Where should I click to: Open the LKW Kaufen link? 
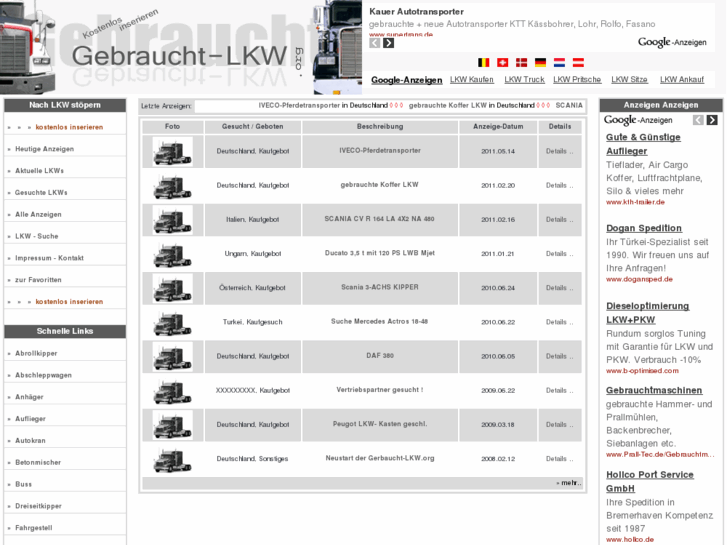coord(472,79)
